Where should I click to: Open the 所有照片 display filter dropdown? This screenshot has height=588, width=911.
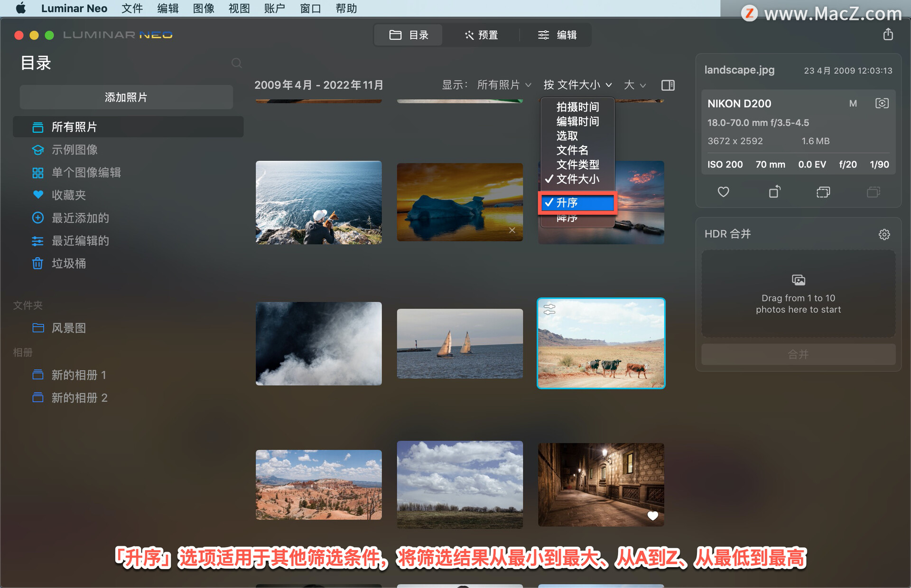pyautogui.click(x=504, y=85)
